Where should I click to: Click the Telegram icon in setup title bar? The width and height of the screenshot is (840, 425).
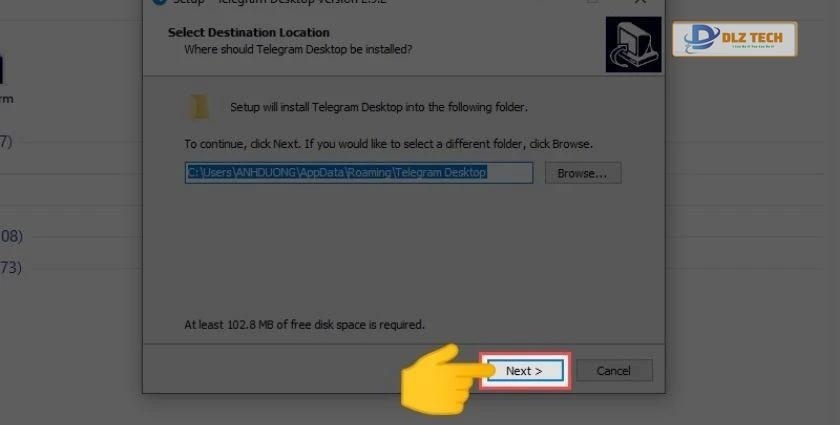pos(160,2)
